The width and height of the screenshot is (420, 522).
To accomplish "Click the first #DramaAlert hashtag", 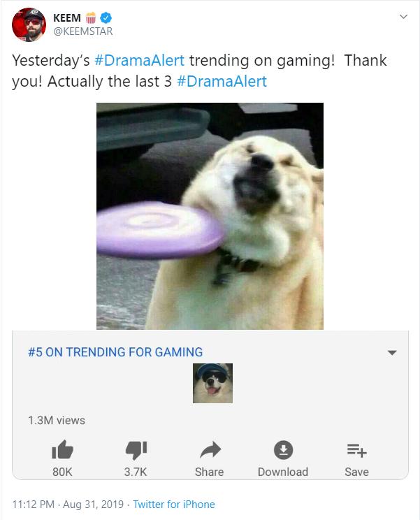I will point(139,61).
